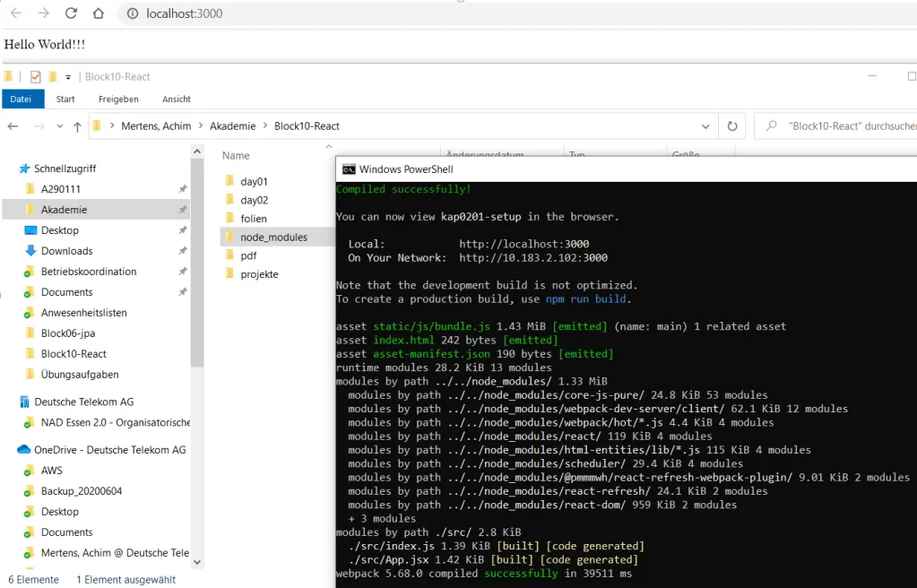The image size is (917, 588).
Task: Open Block06-jpa in the navigation pane
Action: (68, 333)
